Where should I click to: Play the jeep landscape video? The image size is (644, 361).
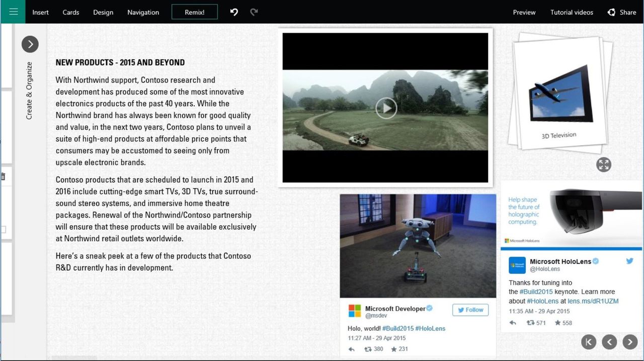point(386,108)
